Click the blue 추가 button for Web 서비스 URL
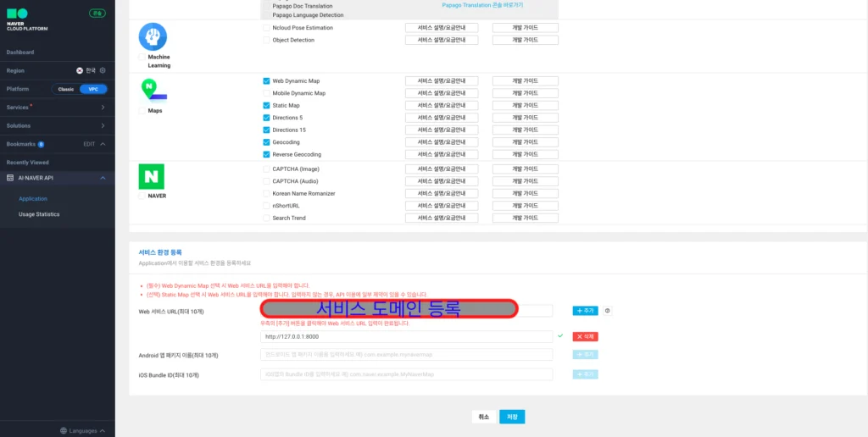This screenshot has height=437, width=868. tap(585, 311)
